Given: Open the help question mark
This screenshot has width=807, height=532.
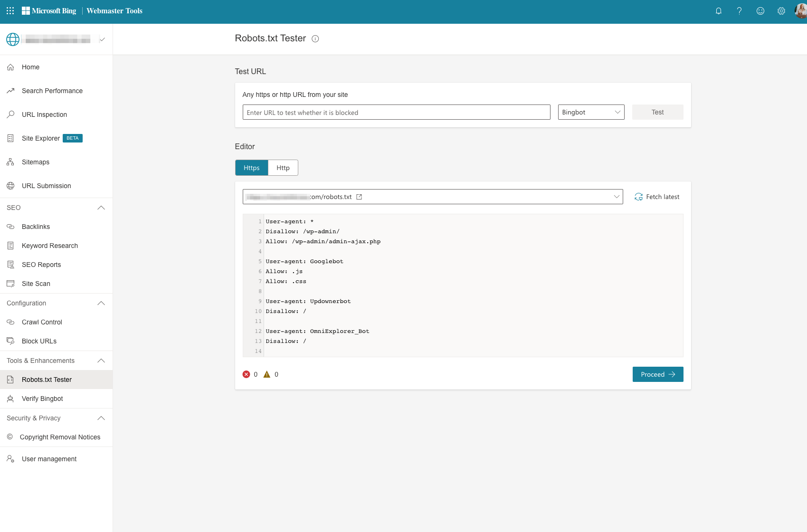Looking at the screenshot, I should pos(740,11).
